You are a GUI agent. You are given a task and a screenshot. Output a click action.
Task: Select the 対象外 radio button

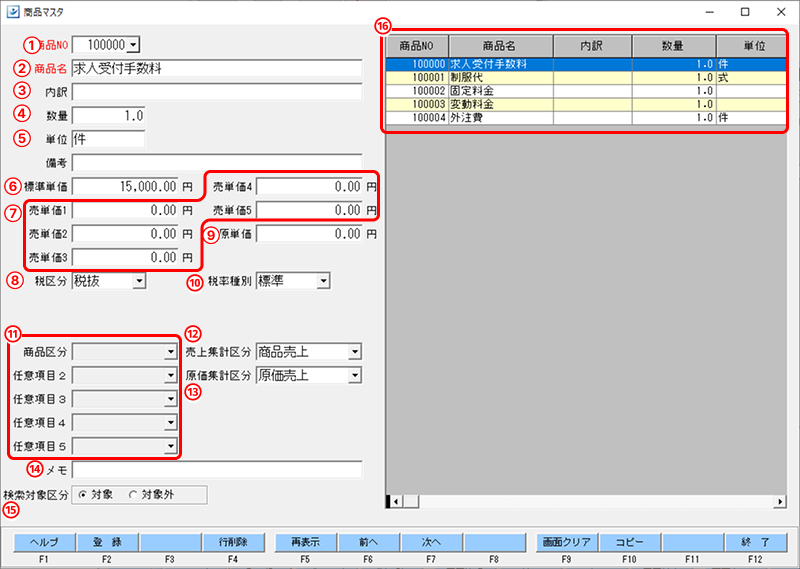(133, 494)
